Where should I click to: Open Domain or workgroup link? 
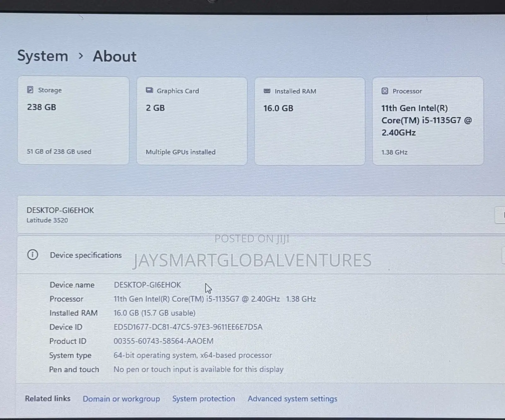[x=121, y=399]
